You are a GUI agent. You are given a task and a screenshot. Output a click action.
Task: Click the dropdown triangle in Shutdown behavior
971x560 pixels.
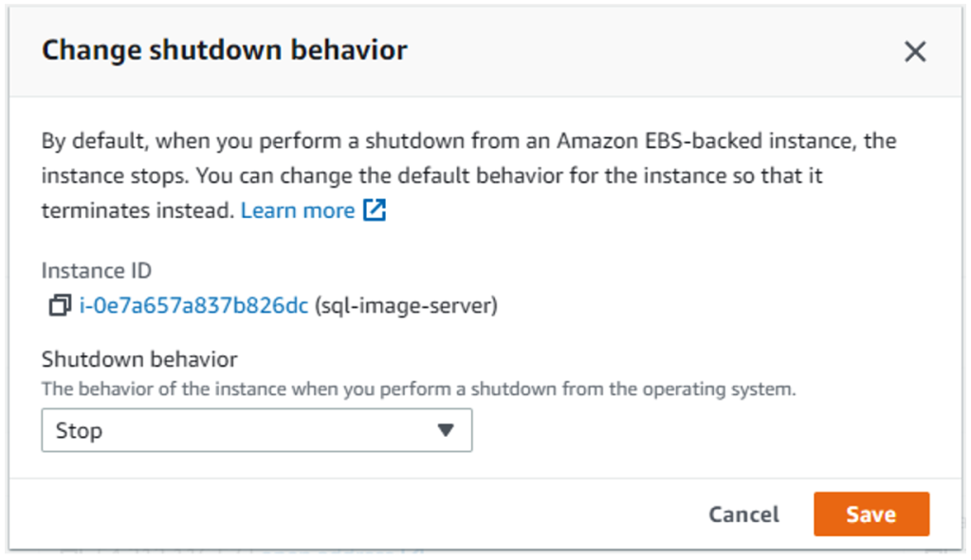click(x=446, y=430)
